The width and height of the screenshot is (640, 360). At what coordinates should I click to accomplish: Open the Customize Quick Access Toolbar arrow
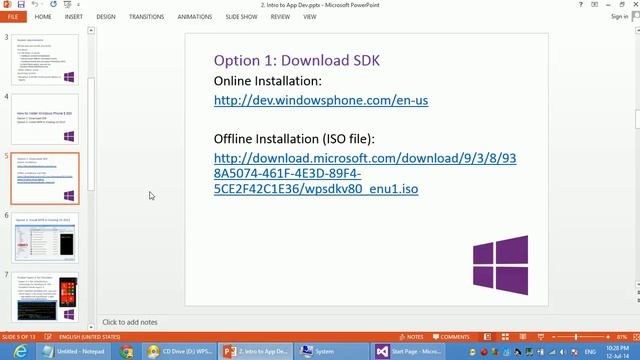pyautogui.click(x=78, y=5)
